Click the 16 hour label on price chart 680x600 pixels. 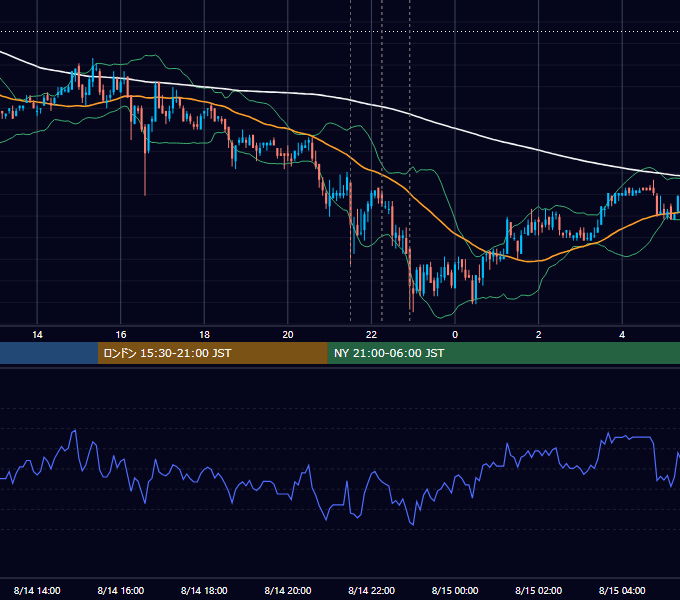(121, 335)
